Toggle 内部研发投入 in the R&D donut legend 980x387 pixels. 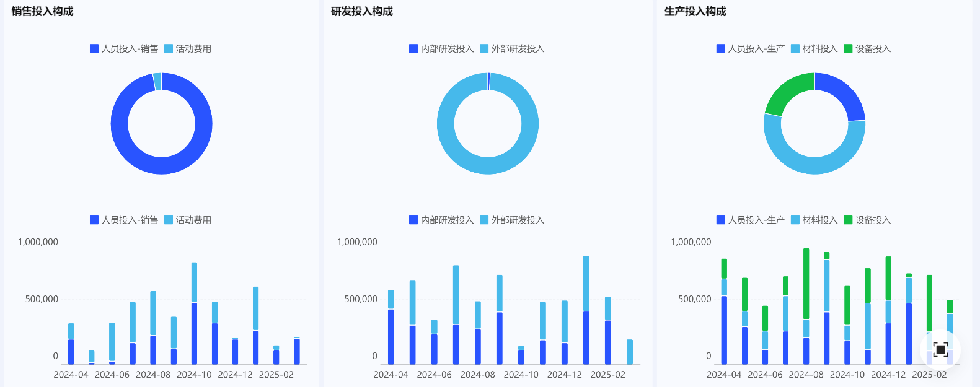click(441, 48)
